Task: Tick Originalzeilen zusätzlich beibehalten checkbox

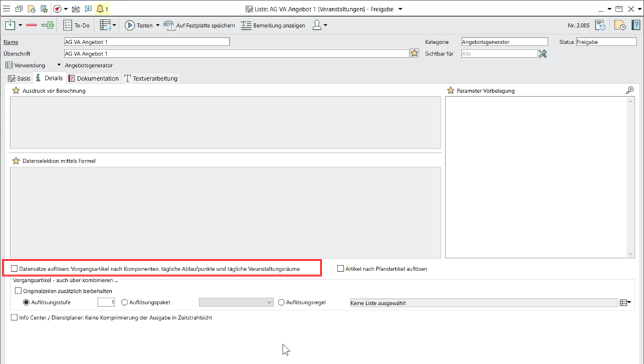Action: (x=18, y=291)
